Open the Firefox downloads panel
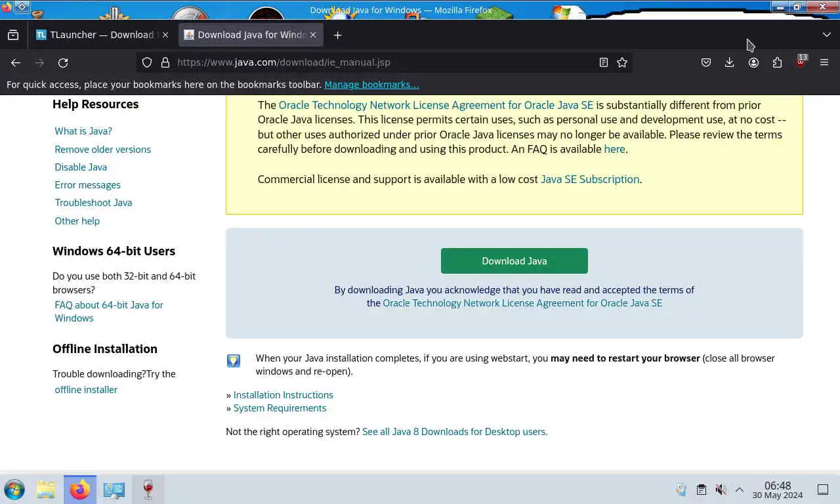This screenshot has width=840, height=504. [729, 62]
